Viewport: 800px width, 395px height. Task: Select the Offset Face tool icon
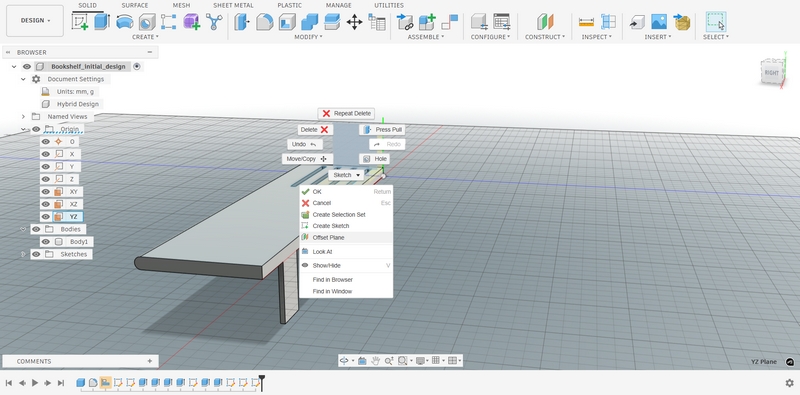pos(332,22)
